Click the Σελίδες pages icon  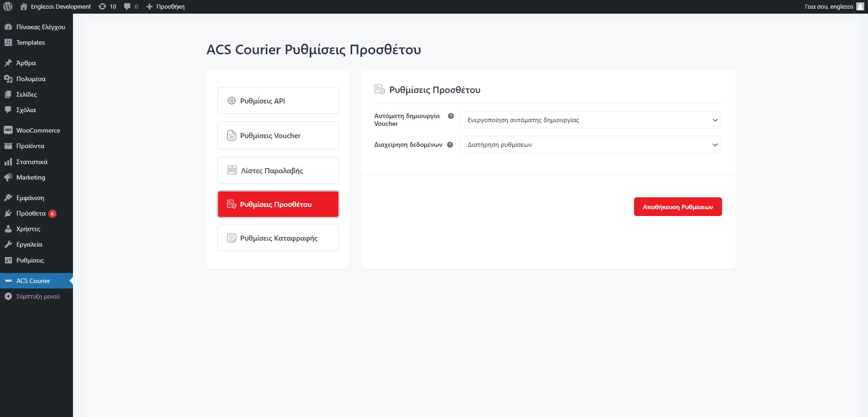click(8, 94)
